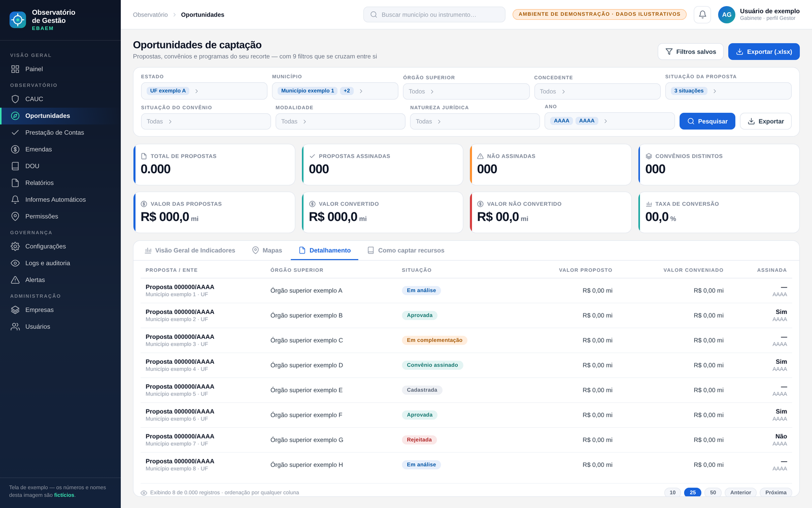Open the Como captar recursos tab
Image resolution: width=812 pixels, height=508 pixels.
pos(405,250)
